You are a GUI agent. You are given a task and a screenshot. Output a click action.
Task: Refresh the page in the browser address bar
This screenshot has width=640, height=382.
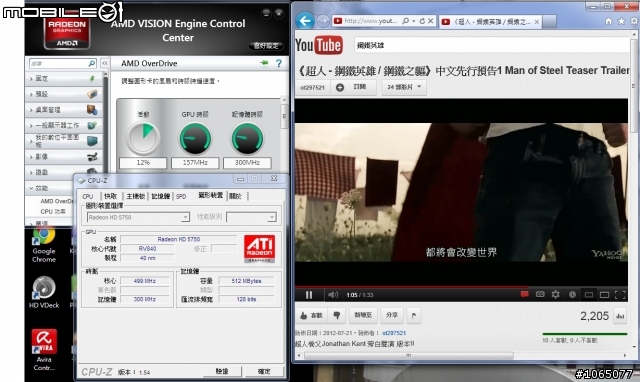tap(422, 21)
